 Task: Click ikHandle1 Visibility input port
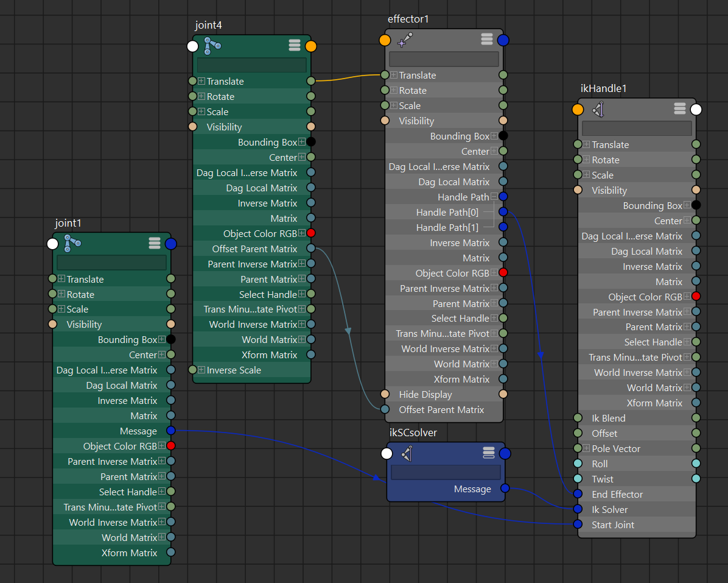point(578,190)
